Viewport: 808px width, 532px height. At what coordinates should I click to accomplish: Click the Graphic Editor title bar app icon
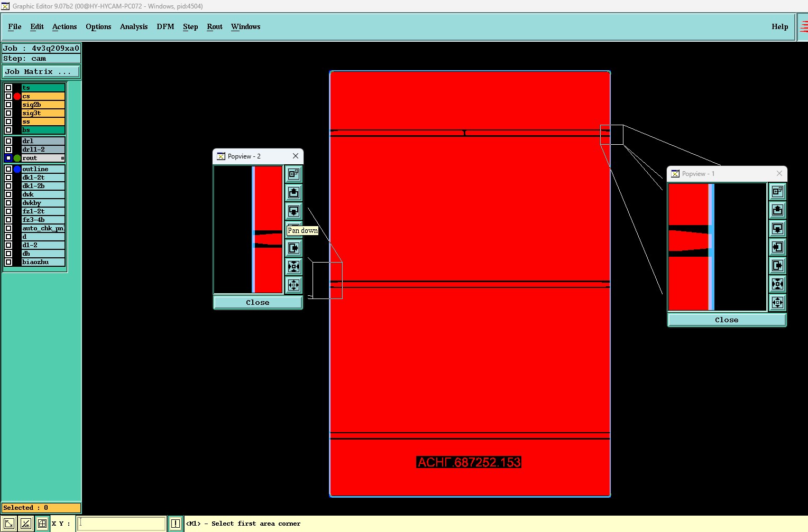click(x=5, y=6)
